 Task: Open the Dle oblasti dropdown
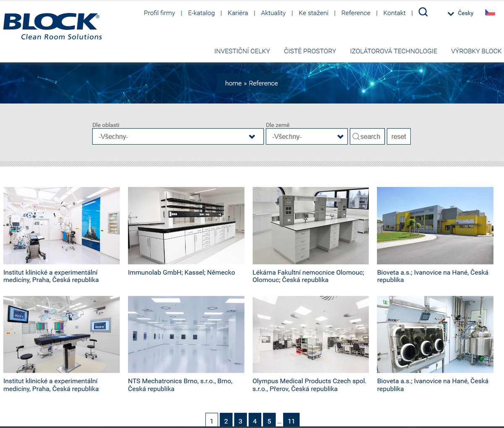[178, 136]
